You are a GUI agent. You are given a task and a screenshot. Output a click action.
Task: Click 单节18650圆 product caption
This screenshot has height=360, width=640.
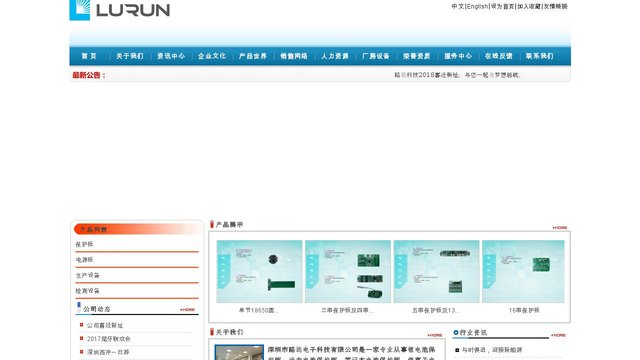pos(259,310)
